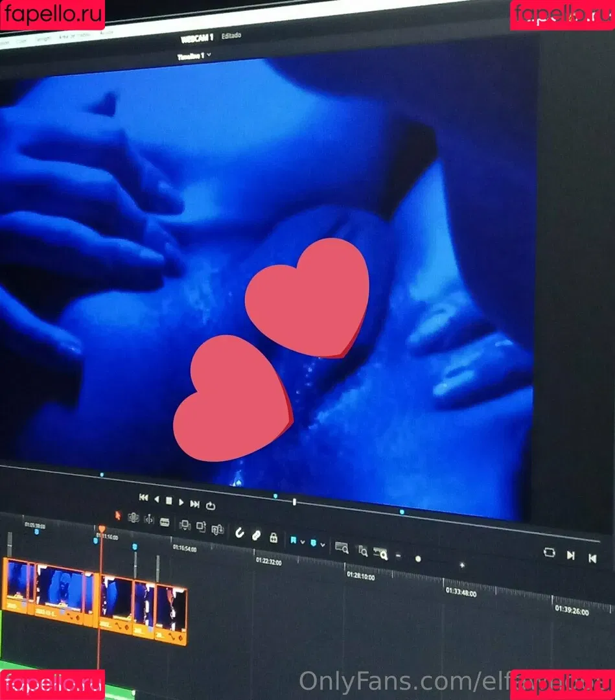Click the Insert Clip icon

click(x=184, y=524)
